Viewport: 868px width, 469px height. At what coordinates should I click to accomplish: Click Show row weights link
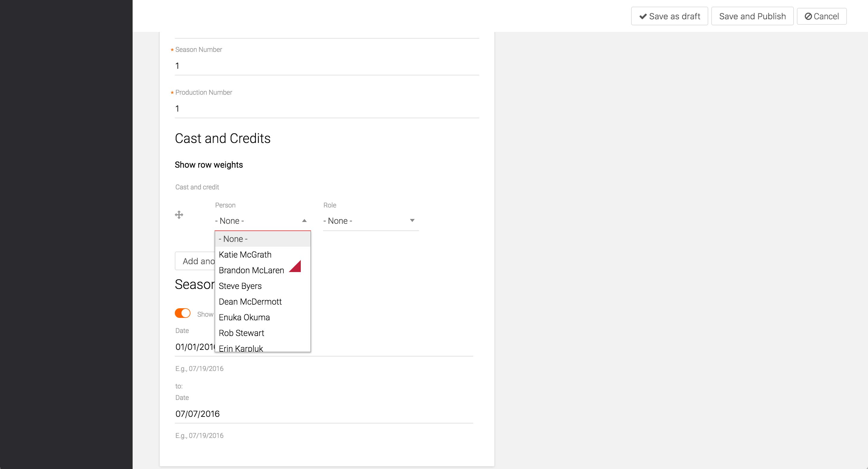click(x=209, y=165)
